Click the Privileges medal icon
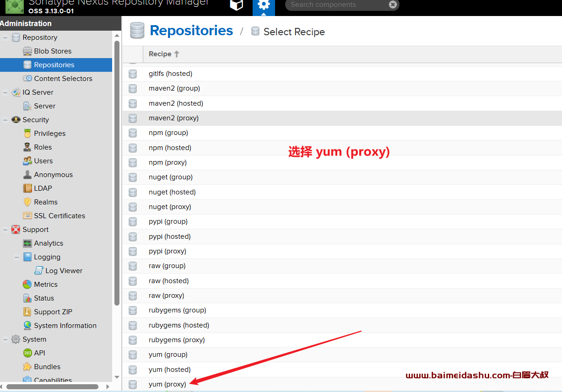 (27, 134)
